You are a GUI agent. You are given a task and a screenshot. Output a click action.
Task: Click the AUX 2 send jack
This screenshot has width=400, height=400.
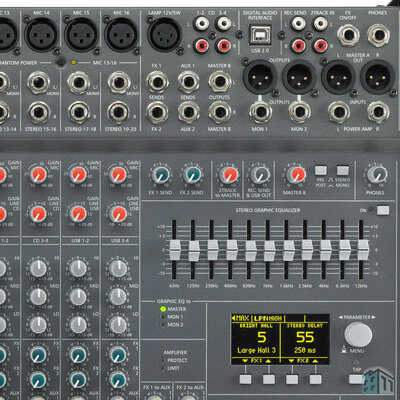(188, 112)
